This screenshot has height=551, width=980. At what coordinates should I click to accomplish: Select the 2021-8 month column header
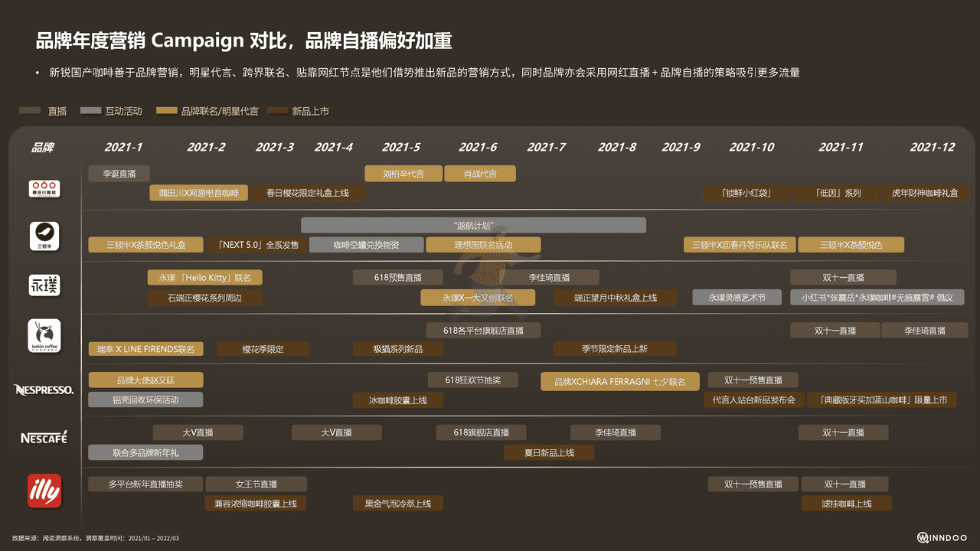coord(617,147)
